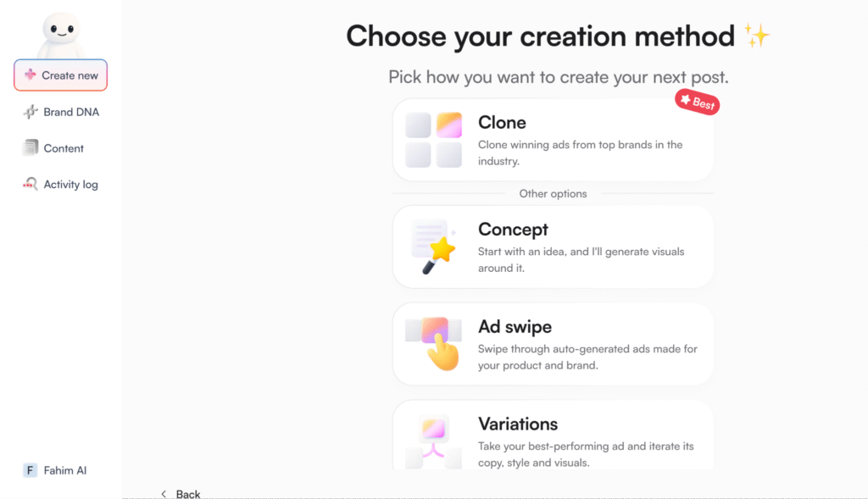Click the back chevron arrow

point(164,494)
